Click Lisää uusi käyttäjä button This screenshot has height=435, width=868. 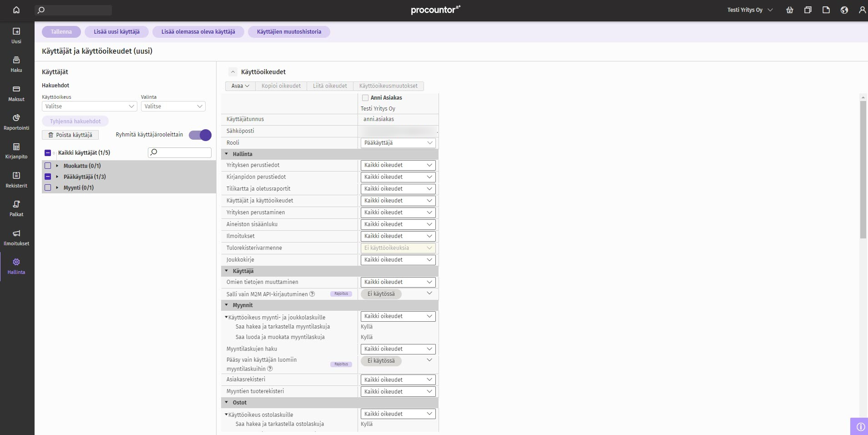click(x=116, y=32)
